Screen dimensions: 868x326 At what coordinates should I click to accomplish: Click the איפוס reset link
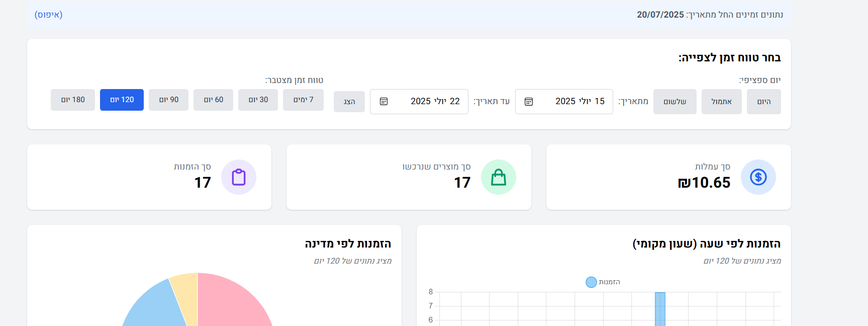click(48, 15)
